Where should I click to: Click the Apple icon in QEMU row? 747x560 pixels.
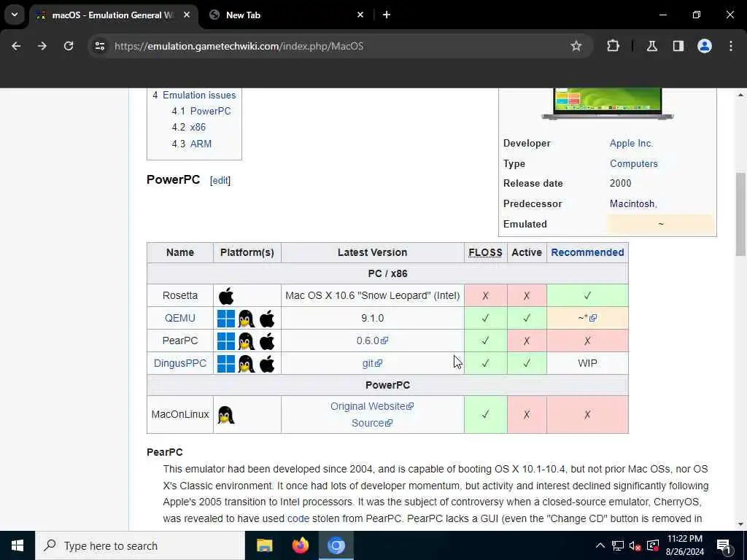[x=267, y=319]
